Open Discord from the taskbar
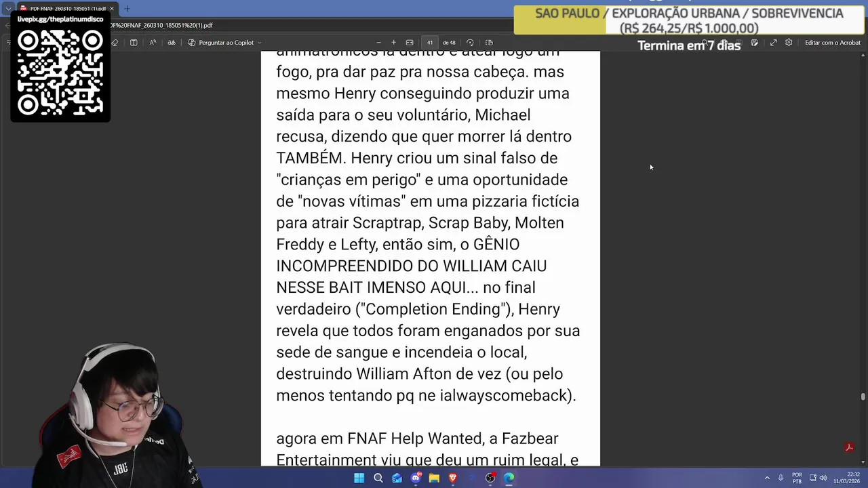 coord(416,478)
